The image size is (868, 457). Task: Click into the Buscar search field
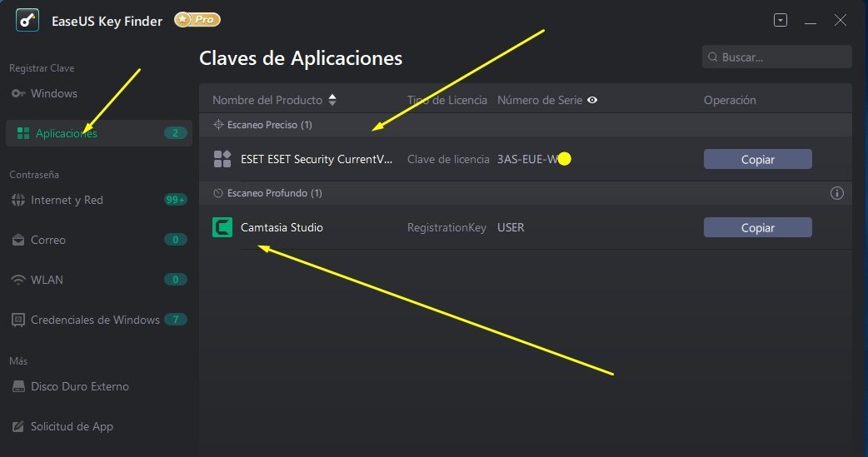tap(776, 57)
